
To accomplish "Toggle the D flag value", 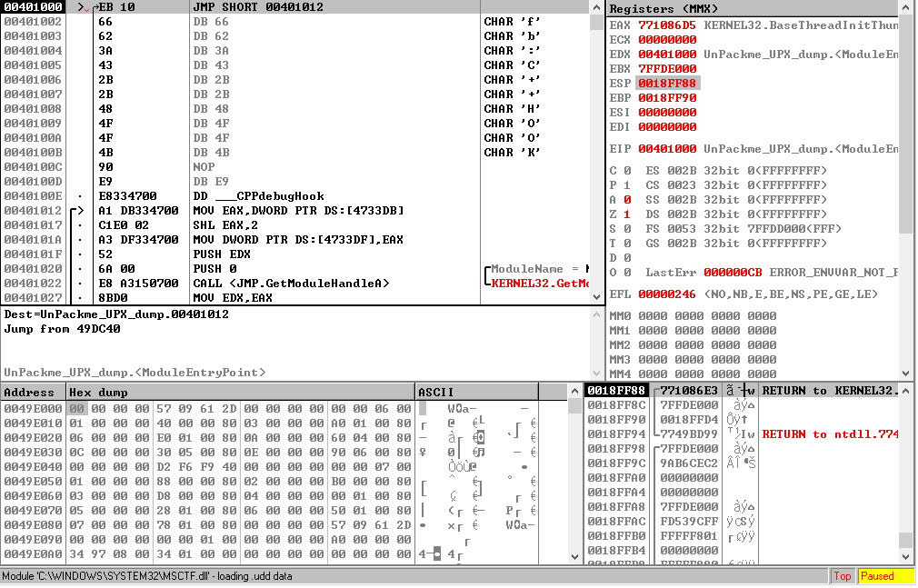I will pos(627,258).
